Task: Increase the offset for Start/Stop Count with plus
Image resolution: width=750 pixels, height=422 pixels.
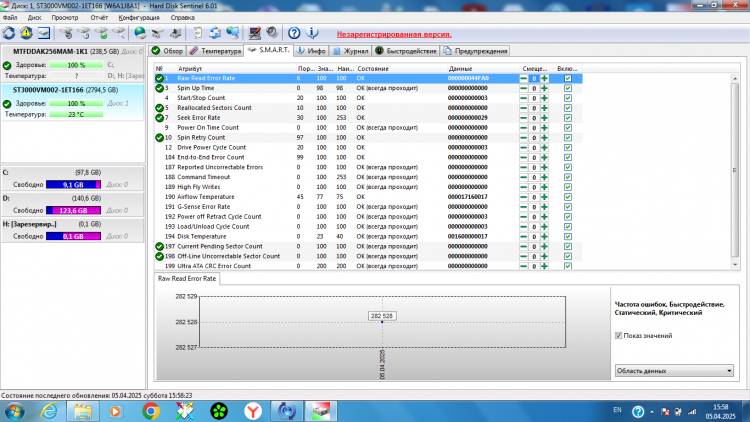Action: pyautogui.click(x=544, y=98)
